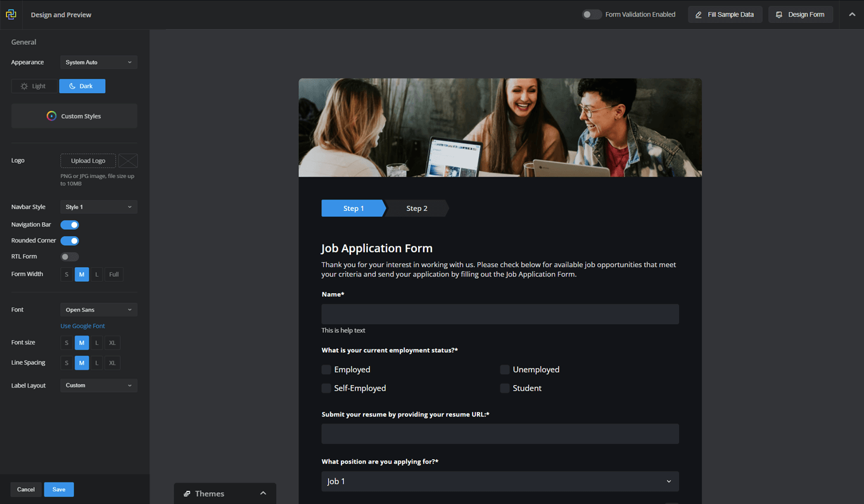The image size is (864, 504).
Task: Enable Form Validation toggle
Action: click(592, 14)
